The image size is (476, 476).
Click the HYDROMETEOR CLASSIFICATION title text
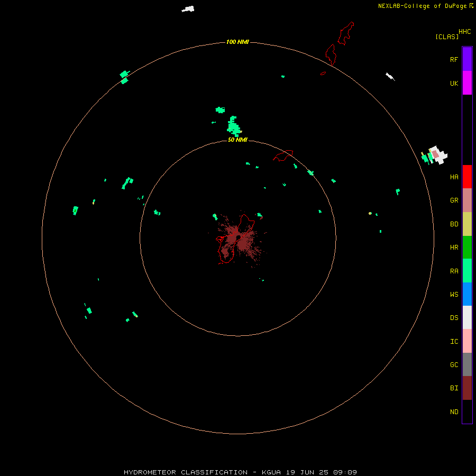coord(186,472)
